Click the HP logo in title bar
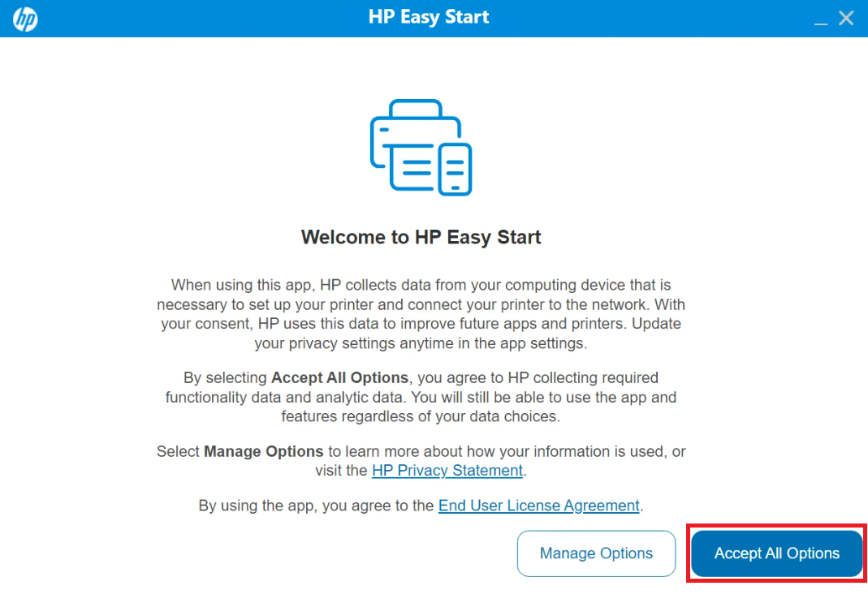This screenshot has width=868, height=616. point(25,19)
